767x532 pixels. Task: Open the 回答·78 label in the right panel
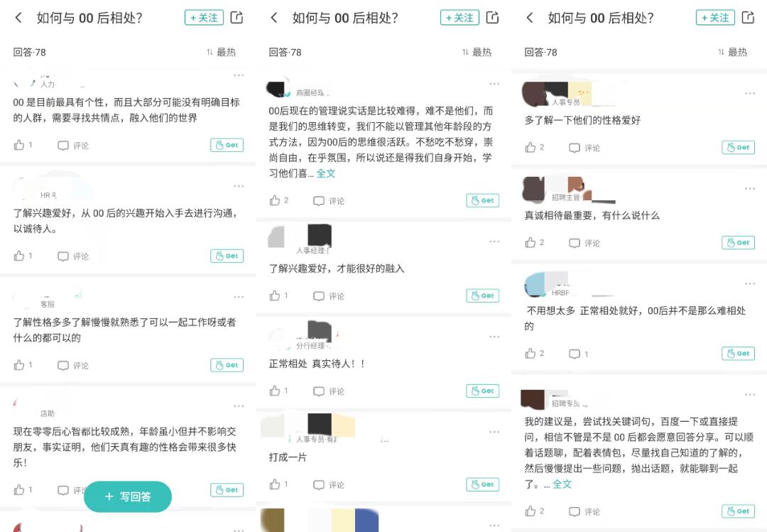point(540,53)
